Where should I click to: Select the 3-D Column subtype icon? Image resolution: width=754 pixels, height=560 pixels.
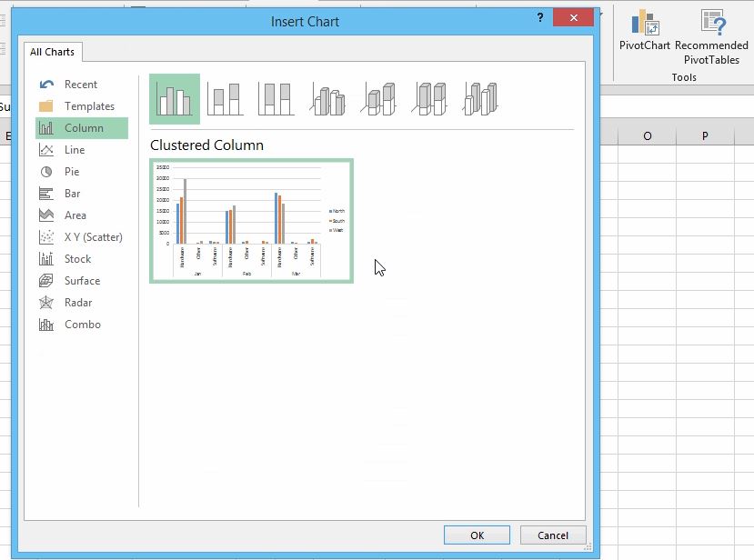coord(481,98)
